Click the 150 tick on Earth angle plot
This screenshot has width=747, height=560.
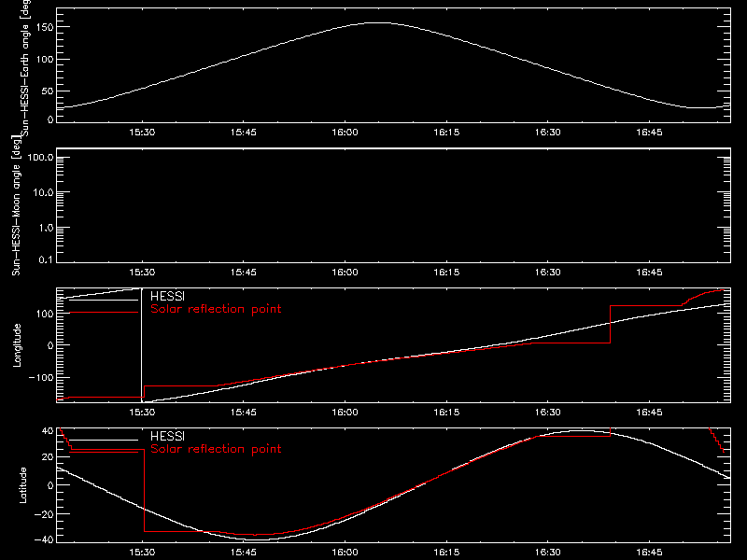(46, 27)
